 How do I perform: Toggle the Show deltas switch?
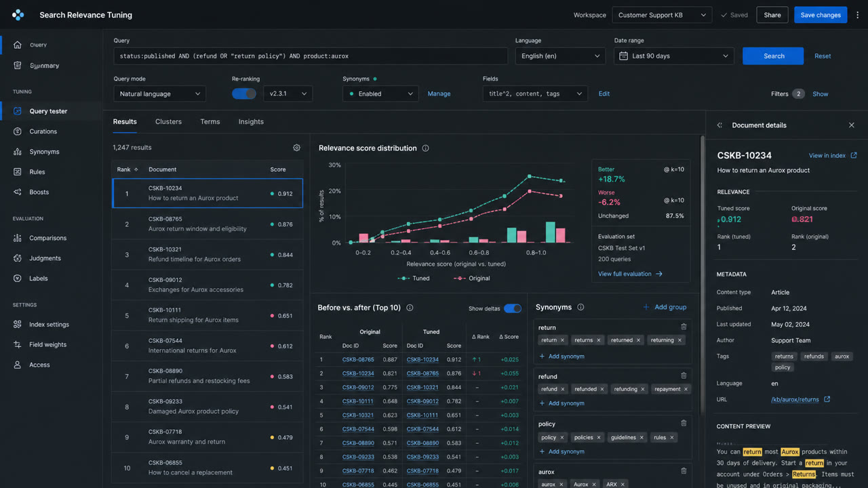click(513, 308)
